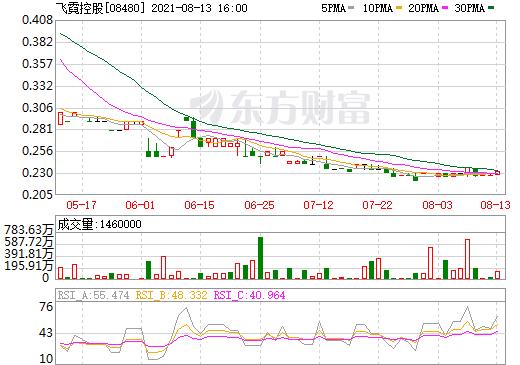This screenshot has width=520, height=365.
Task: Click the 783.63万 volume axis label
Action: (x=29, y=230)
